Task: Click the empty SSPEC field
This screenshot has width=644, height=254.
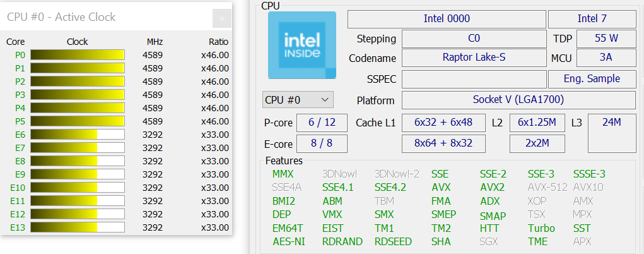Action: [x=474, y=79]
